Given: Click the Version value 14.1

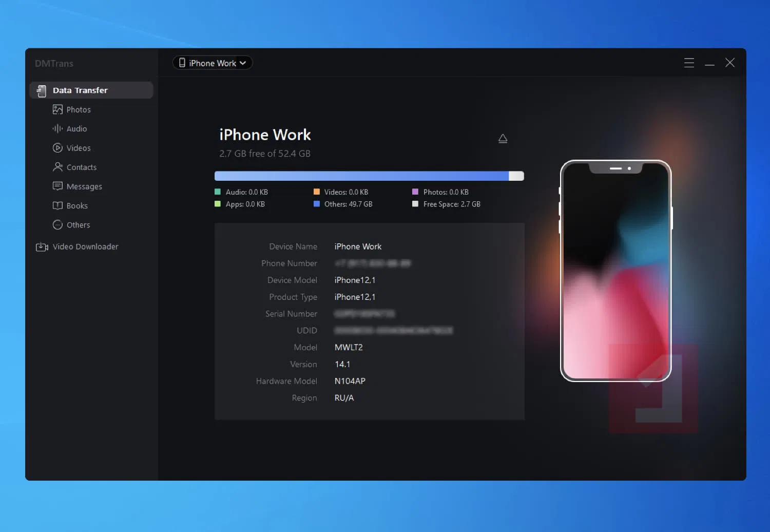Looking at the screenshot, I should [x=342, y=365].
